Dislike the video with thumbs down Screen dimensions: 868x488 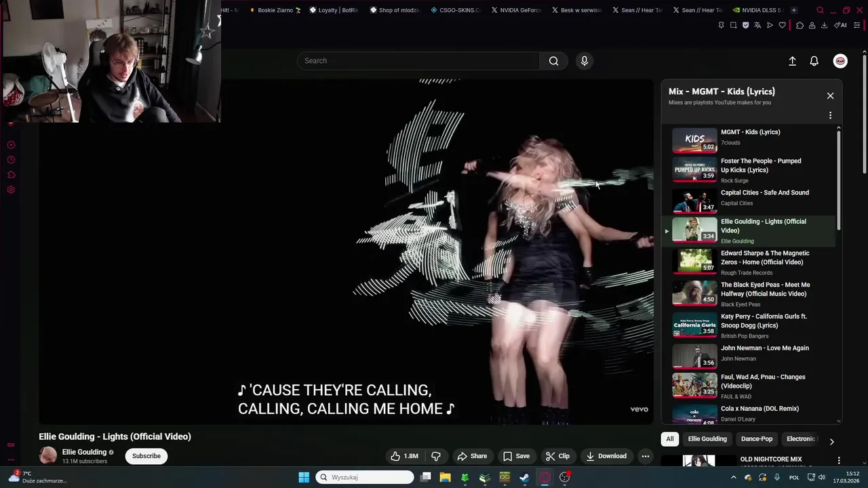click(x=436, y=456)
